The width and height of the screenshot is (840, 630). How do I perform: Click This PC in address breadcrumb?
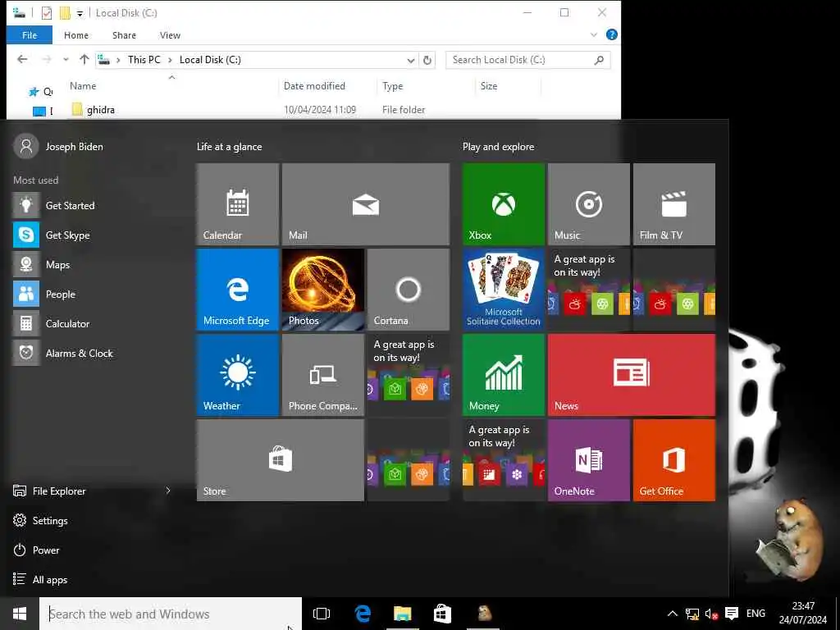[144, 59]
